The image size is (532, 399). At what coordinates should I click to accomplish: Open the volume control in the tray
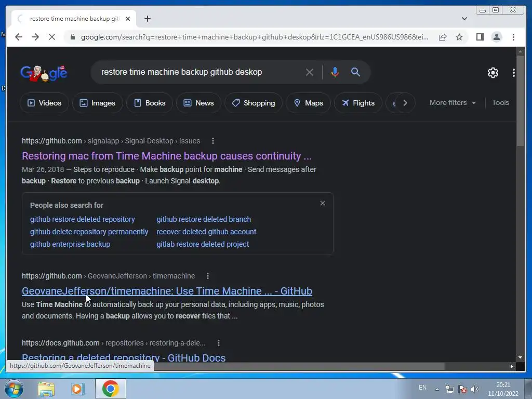[x=475, y=389]
